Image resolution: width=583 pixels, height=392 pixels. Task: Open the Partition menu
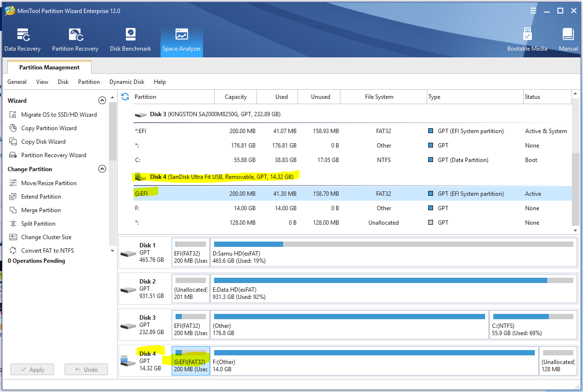point(89,82)
